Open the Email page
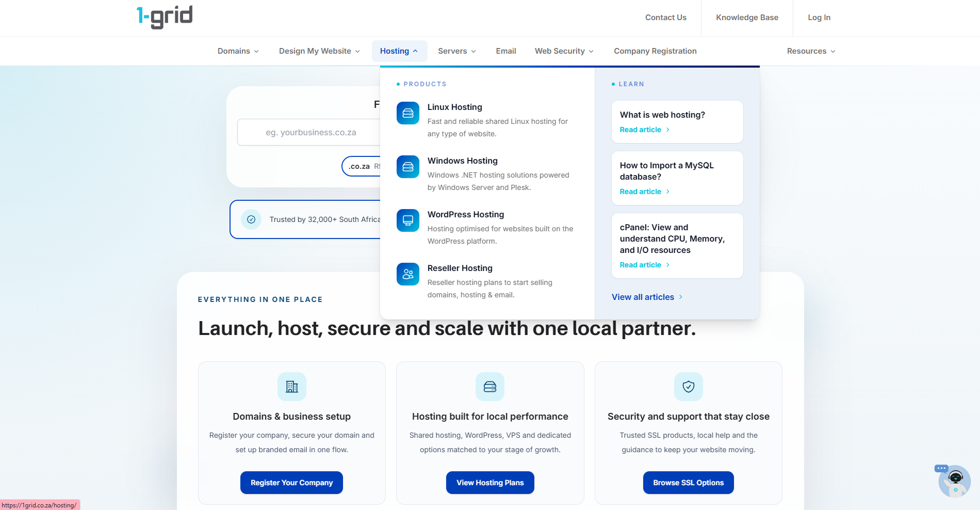The height and width of the screenshot is (510, 980). [x=506, y=51]
